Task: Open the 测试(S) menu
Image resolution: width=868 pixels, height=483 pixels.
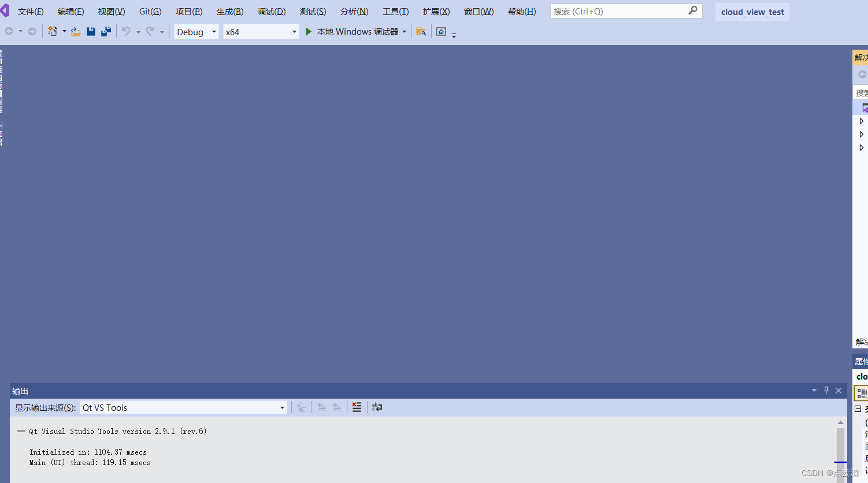Action: (313, 12)
